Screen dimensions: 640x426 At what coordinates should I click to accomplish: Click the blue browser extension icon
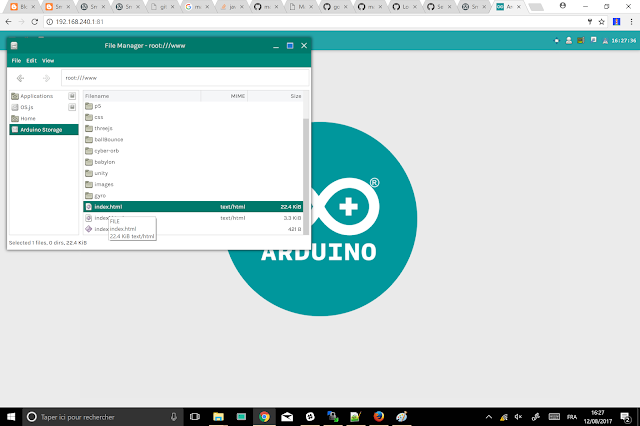point(617,22)
